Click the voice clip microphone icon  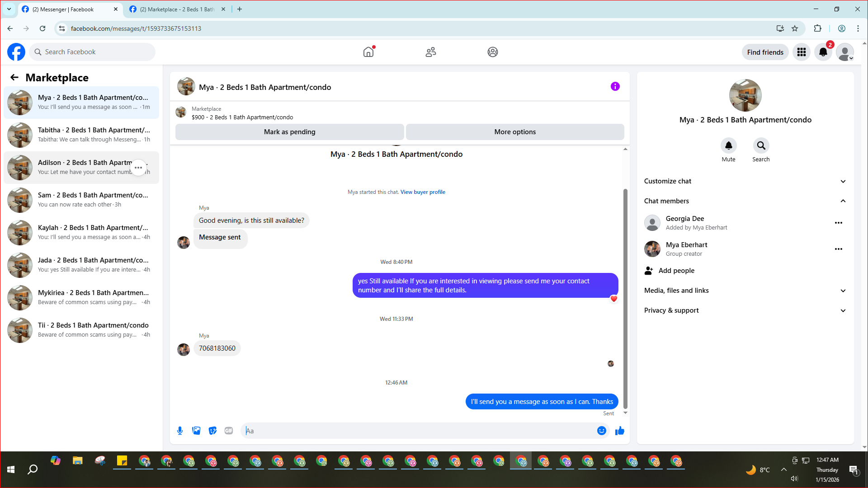click(180, 431)
